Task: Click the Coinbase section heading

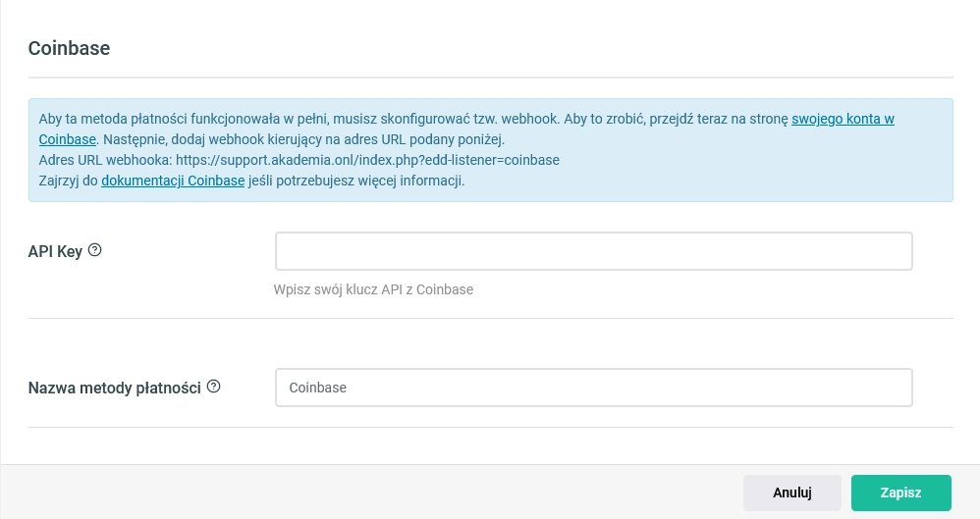Action: click(69, 48)
